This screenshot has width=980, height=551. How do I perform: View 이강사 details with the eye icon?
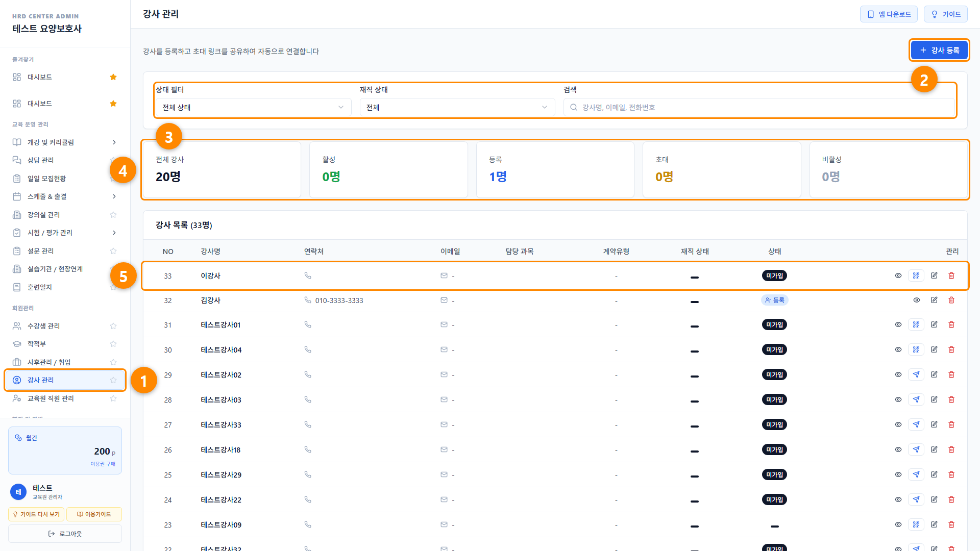click(898, 275)
